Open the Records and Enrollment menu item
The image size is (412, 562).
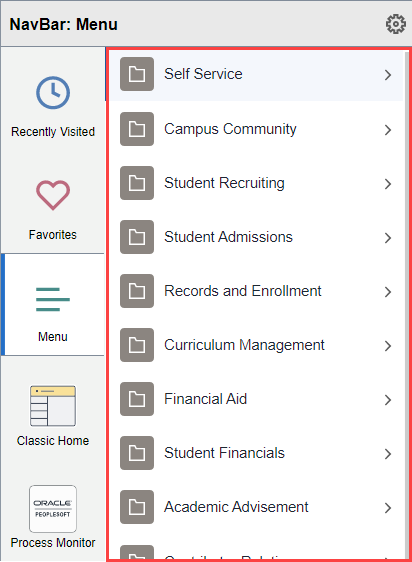[256, 291]
